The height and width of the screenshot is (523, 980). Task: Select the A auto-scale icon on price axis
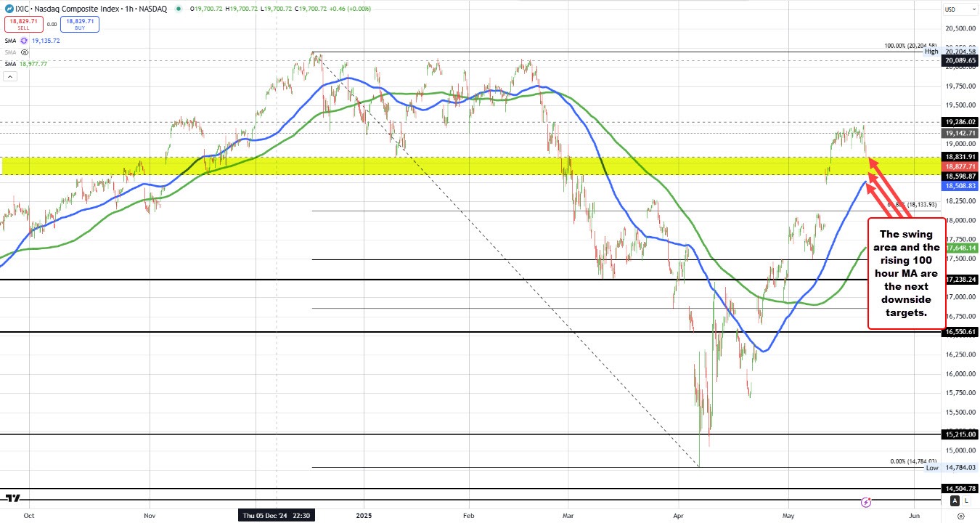(954, 500)
